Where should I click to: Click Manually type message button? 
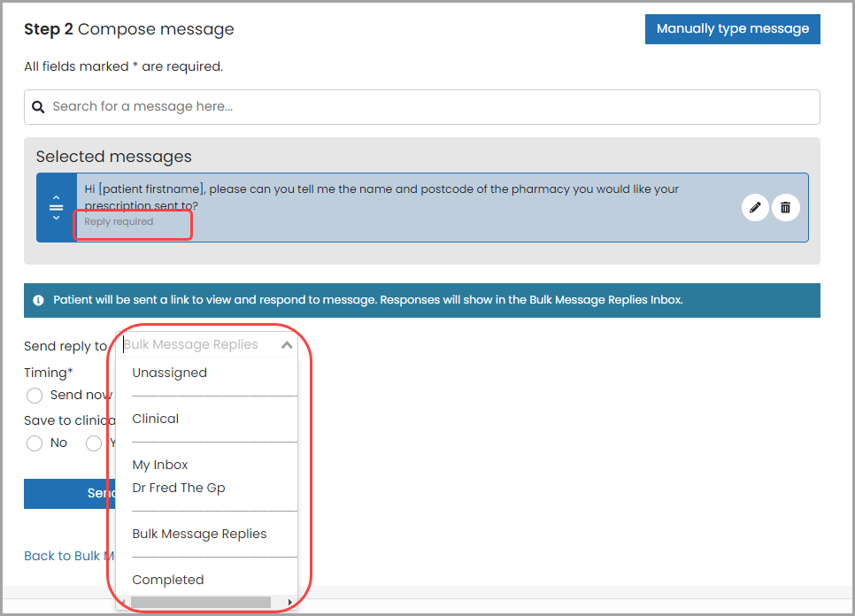point(732,29)
